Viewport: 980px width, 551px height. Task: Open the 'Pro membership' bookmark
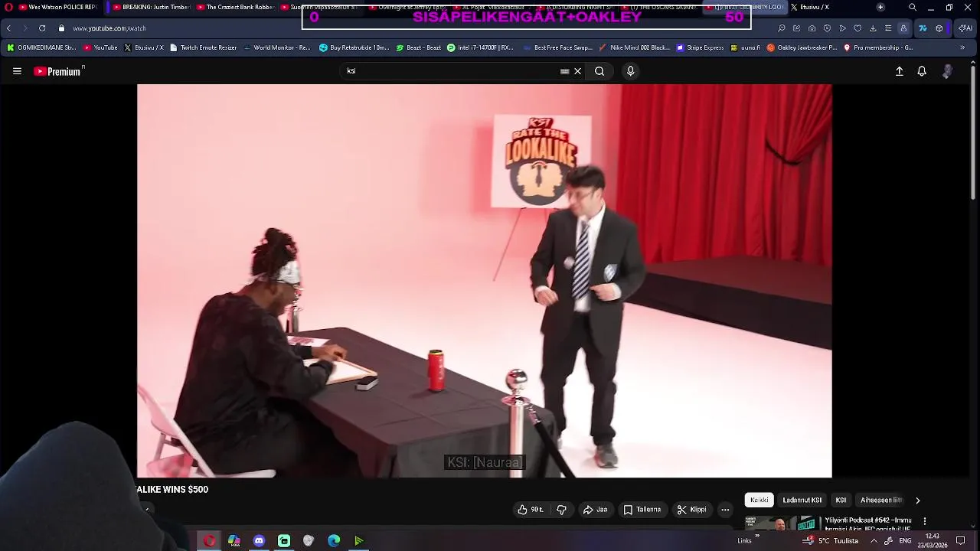(x=877, y=47)
